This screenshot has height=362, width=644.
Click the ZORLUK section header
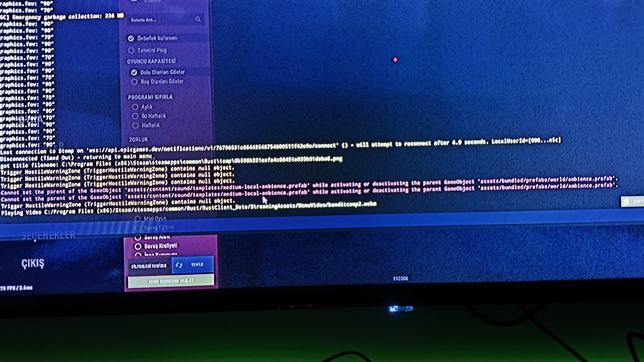[x=138, y=139]
